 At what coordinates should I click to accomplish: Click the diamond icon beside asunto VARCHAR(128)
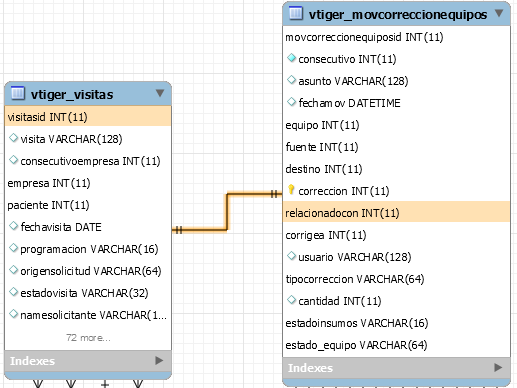[291, 80]
